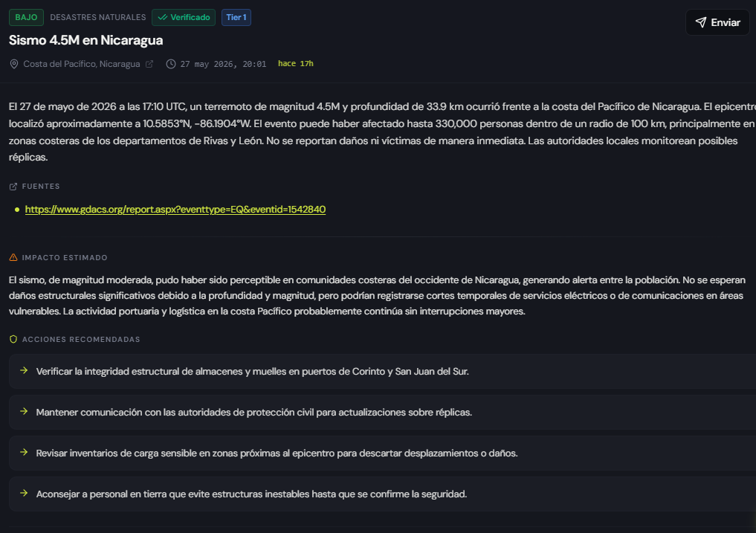Image resolution: width=756 pixels, height=533 pixels.
Task: Click the location pin icon
Action: click(14, 64)
